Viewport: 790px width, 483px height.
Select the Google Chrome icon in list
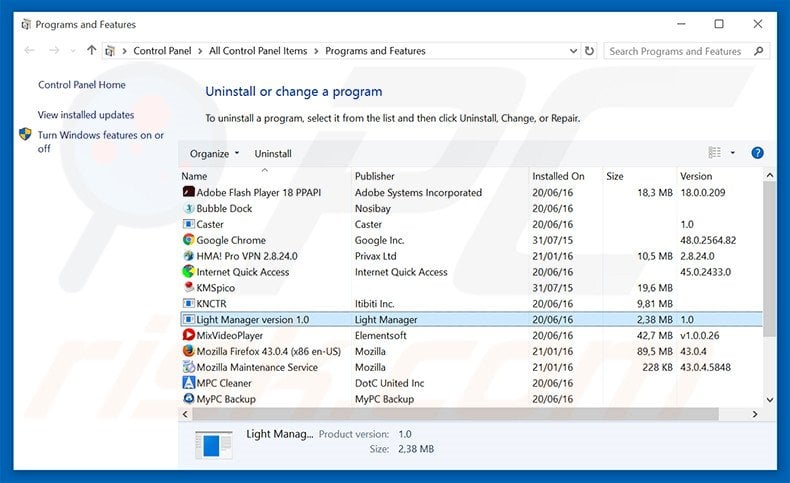click(188, 240)
